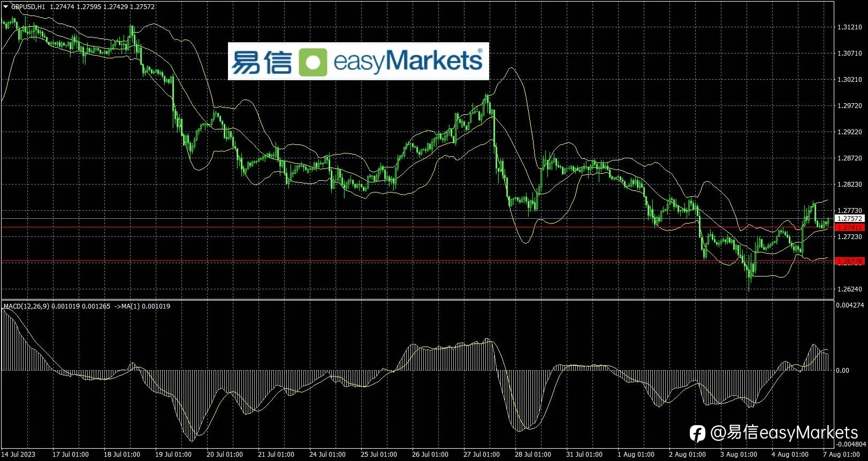Click the 1.31210 price axis label
This screenshot has width=868, height=461.
850,27
